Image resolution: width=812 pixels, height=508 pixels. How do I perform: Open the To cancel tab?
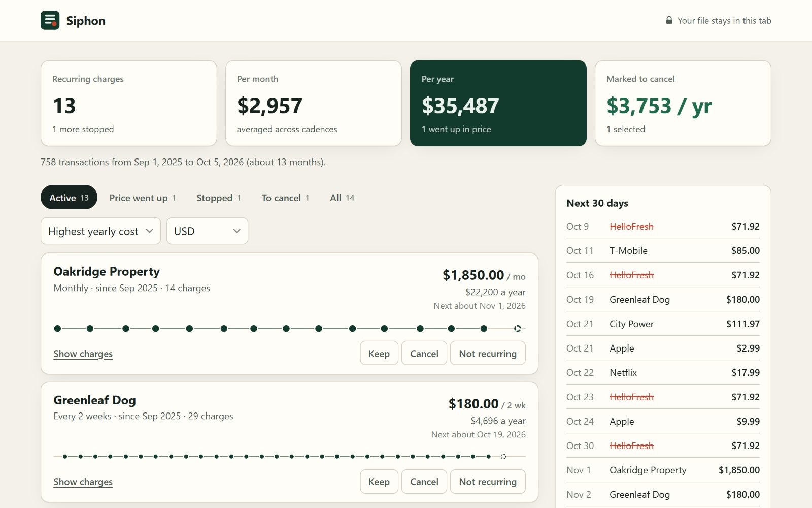click(x=285, y=198)
